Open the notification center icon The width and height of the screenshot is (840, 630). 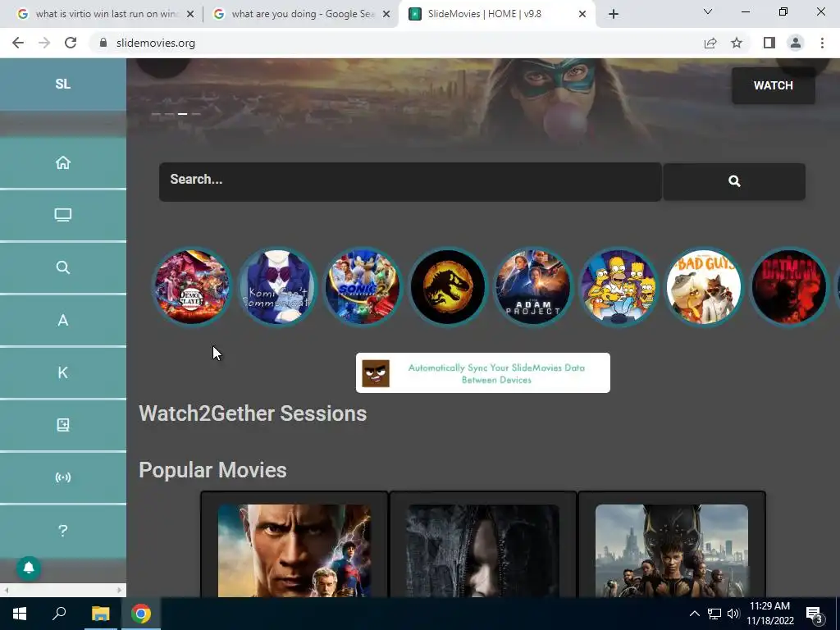click(815, 615)
